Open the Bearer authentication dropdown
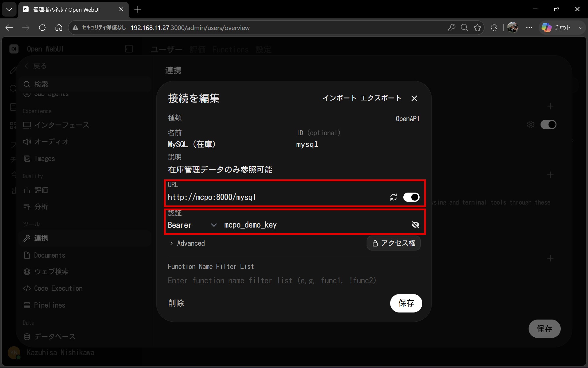The height and width of the screenshot is (368, 588). tap(192, 225)
